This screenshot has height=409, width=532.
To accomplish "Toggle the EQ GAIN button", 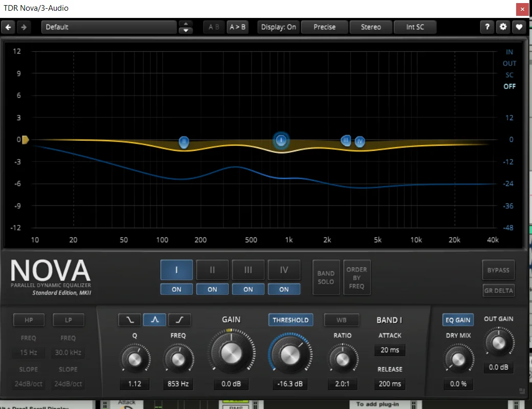I will click(x=458, y=320).
